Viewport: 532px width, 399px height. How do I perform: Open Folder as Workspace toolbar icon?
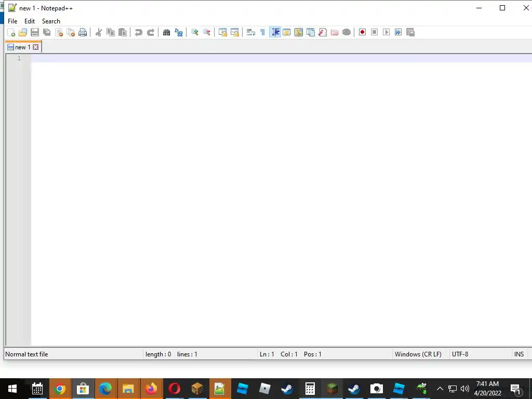[335, 32]
